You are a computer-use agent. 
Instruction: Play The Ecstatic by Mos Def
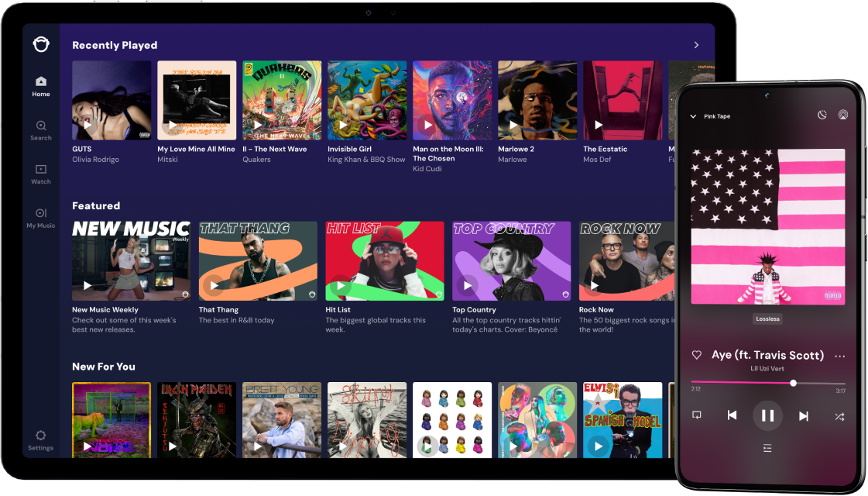click(x=599, y=126)
